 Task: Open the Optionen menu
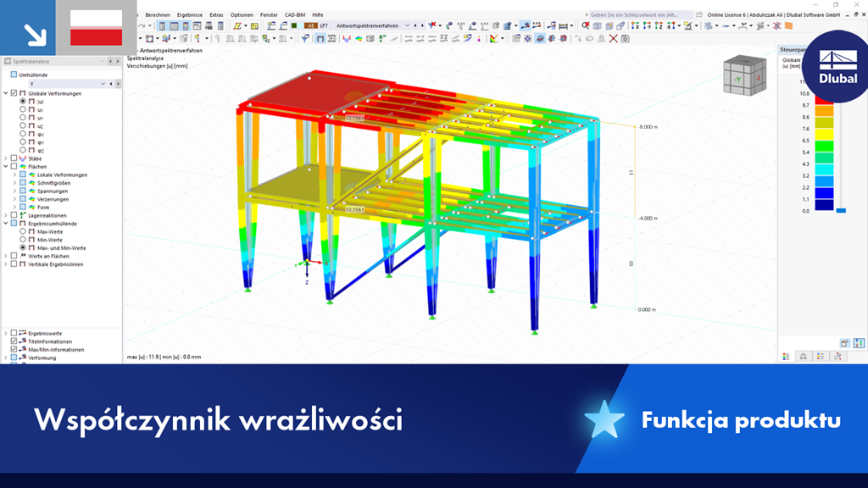(242, 14)
